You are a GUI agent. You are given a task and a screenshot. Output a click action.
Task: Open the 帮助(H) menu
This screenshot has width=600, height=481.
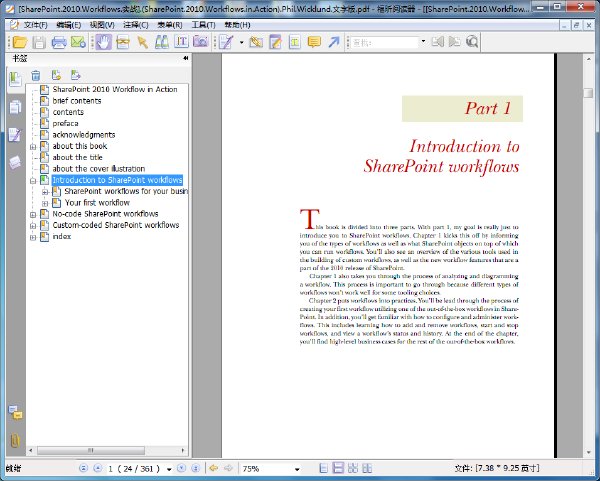(237, 25)
